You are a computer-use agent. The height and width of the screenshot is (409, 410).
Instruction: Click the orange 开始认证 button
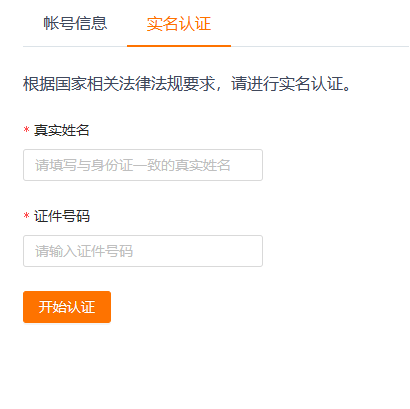(67, 307)
